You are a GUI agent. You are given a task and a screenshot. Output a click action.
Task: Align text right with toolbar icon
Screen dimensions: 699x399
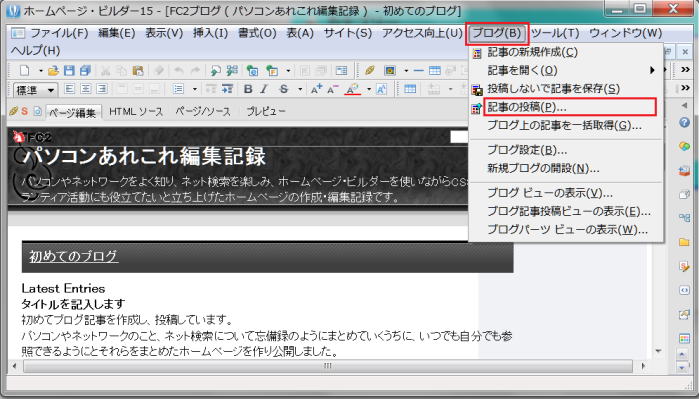102,89
